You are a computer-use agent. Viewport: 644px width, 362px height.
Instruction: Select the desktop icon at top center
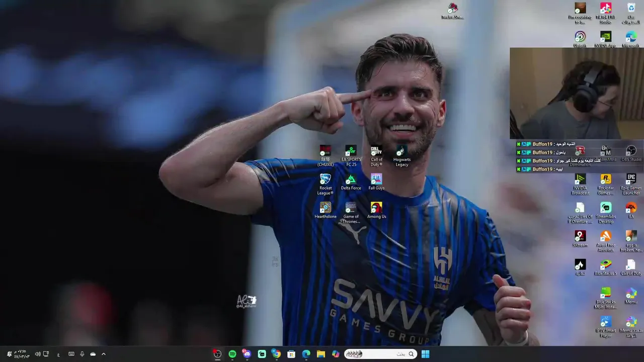(452, 11)
